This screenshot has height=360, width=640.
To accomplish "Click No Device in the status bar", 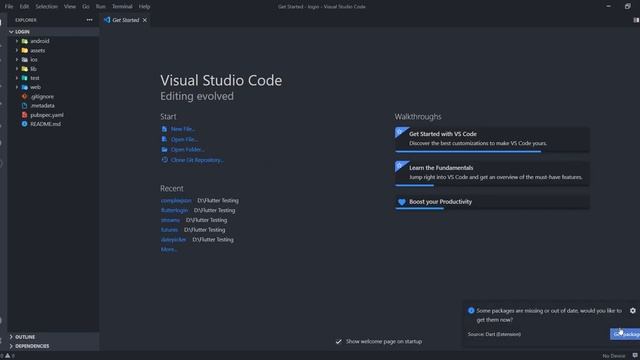I will tap(613, 356).
